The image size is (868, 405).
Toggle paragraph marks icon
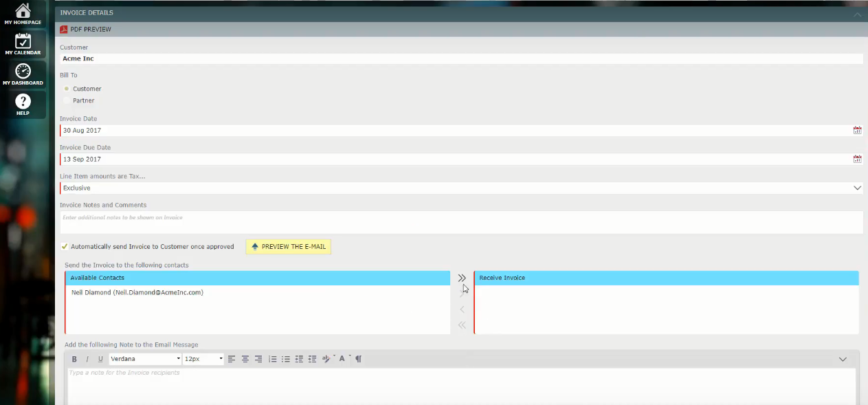coord(359,359)
